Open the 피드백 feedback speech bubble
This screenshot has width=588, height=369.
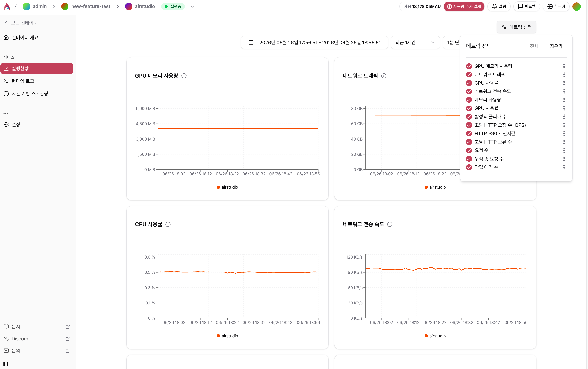pos(527,6)
